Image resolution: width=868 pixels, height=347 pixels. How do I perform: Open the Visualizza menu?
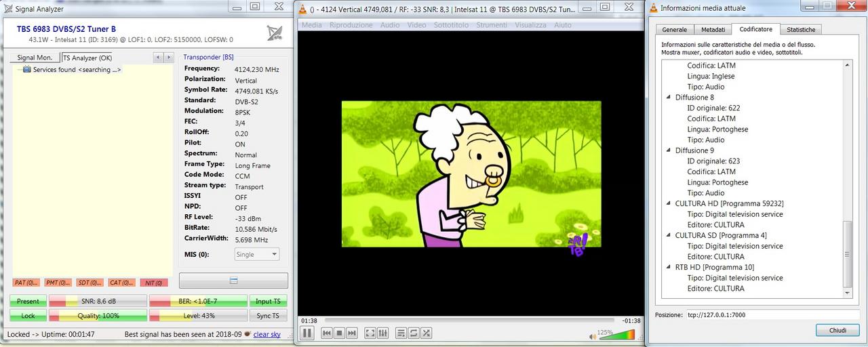(x=530, y=25)
